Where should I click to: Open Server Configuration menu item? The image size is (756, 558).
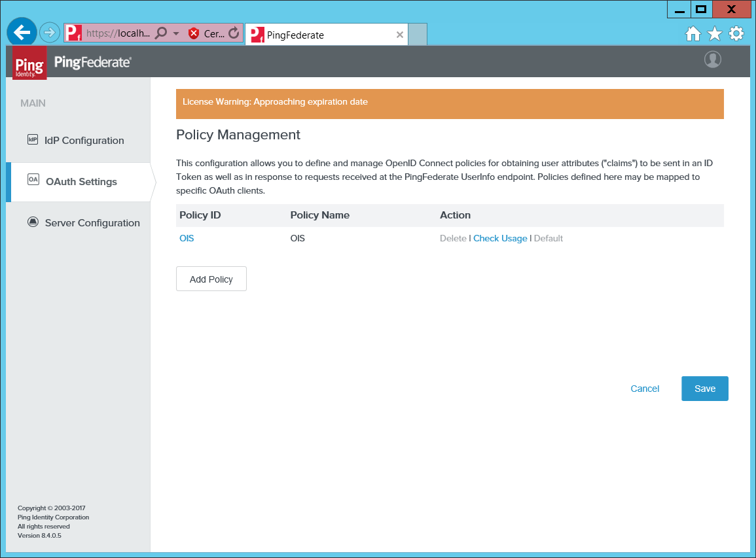point(92,223)
